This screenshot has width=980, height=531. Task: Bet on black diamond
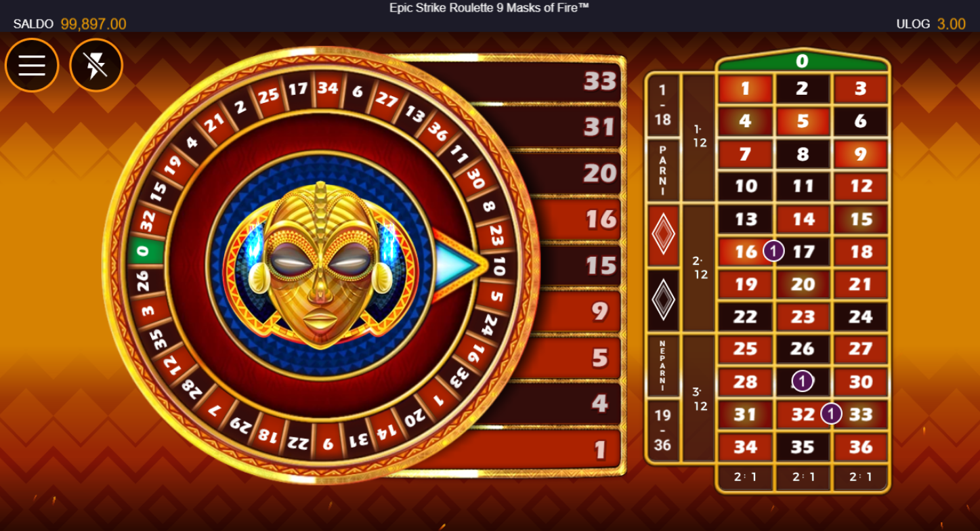coord(662,299)
